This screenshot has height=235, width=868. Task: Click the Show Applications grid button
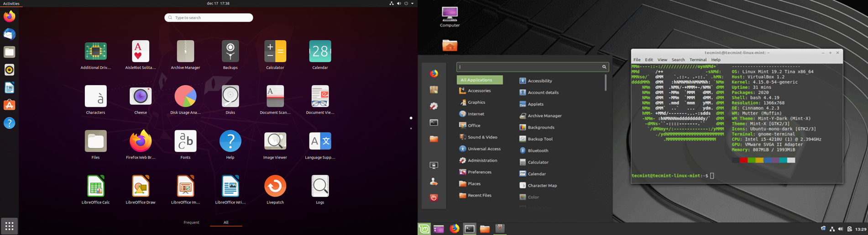tap(9, 226)
